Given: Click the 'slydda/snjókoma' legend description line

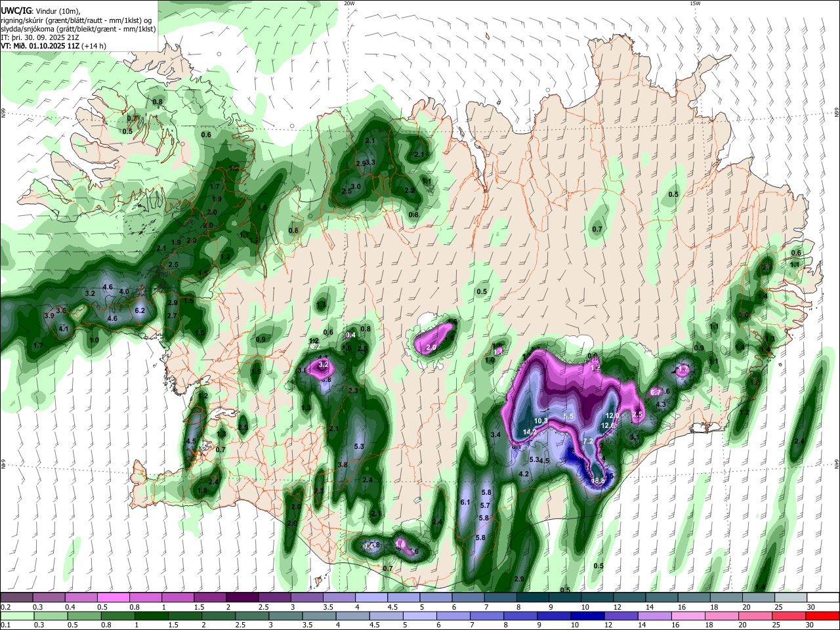Looking at the screenshot, I should (78, 29).
